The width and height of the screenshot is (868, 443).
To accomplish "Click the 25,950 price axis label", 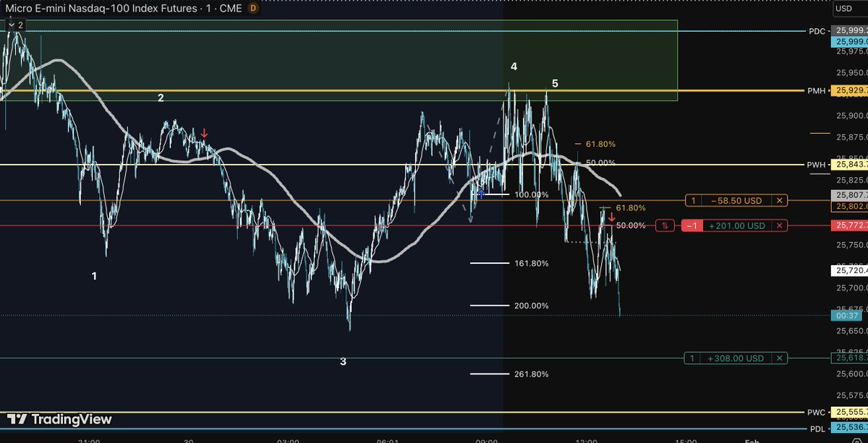I will pos(852,73).
